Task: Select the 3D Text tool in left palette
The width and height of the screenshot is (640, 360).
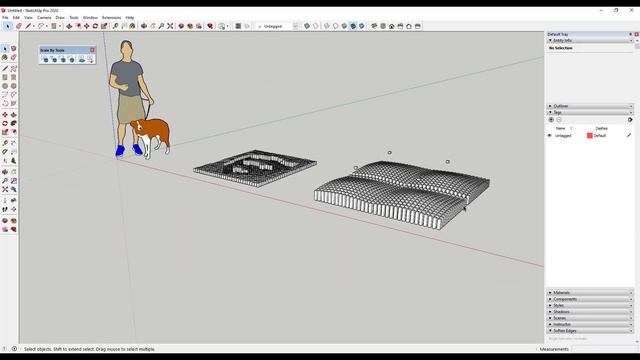Action: [13, 160]
